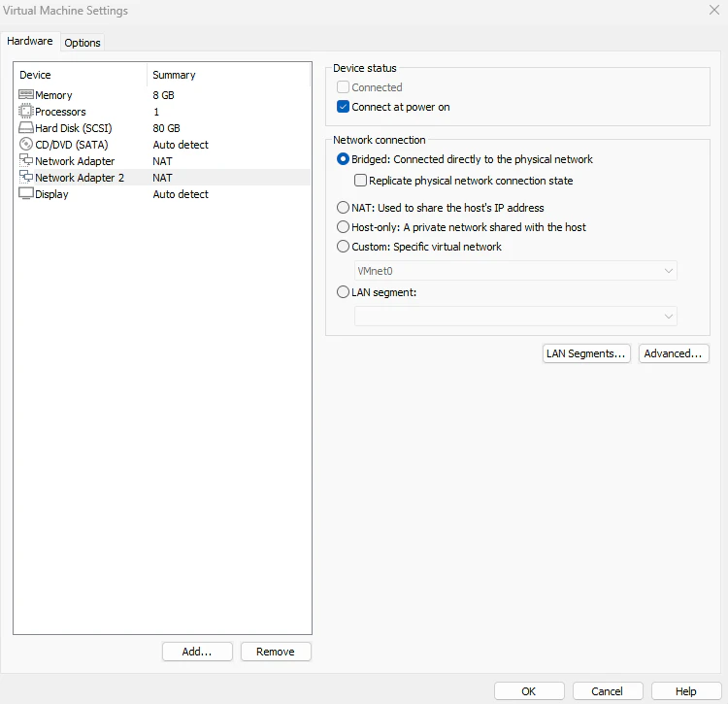
Task: Click the Summary column header
Action: pos(174,75)
